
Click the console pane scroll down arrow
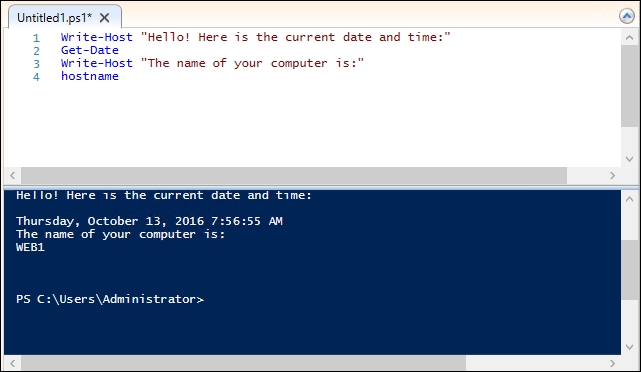click(629, 347)
